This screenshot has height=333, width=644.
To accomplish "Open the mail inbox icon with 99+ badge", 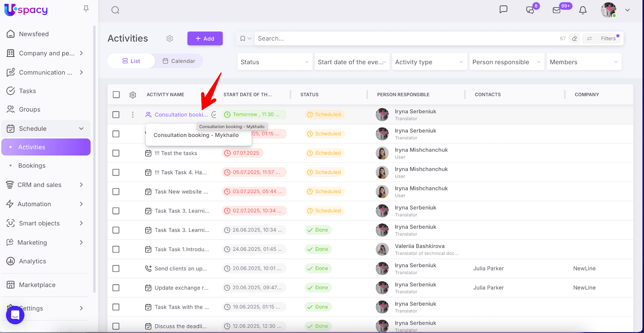I will pos(557,10).
